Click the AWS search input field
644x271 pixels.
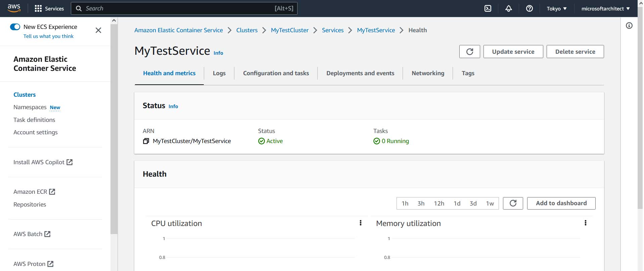click(x=184, y=8)
